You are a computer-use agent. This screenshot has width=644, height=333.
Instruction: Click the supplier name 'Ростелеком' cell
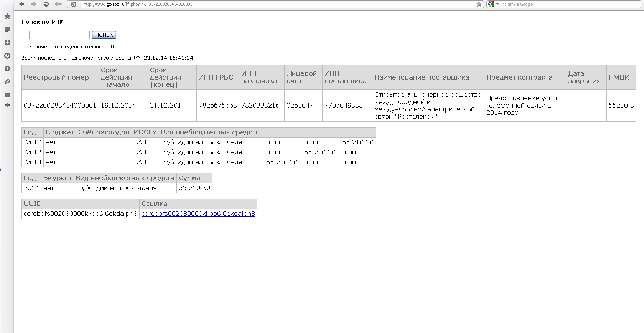point(428,106)
